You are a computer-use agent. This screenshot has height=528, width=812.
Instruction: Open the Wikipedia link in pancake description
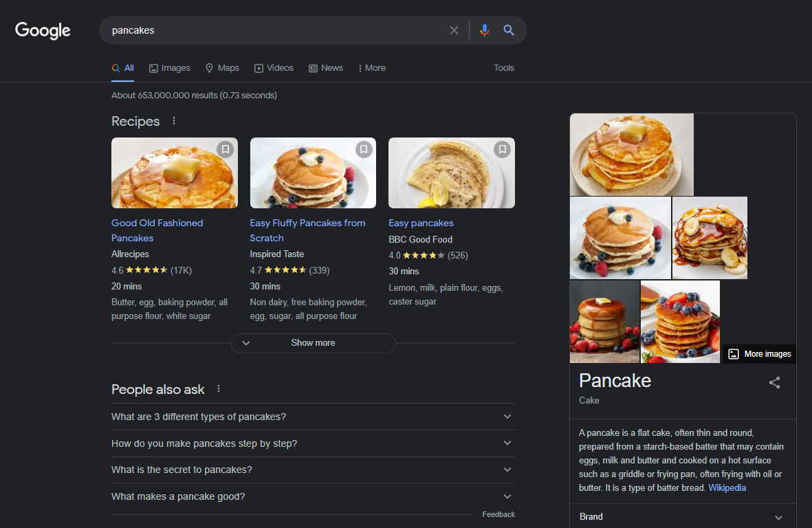click(727, 487)
